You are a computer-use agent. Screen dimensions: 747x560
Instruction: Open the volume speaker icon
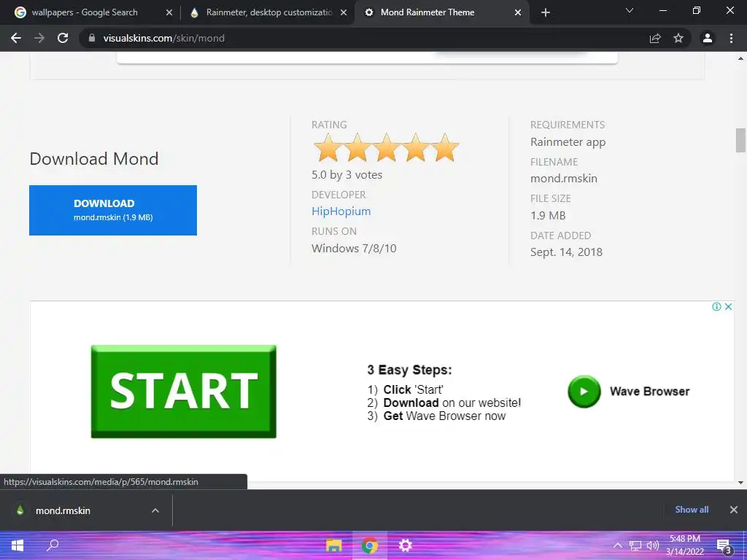(x=652, y=545)
